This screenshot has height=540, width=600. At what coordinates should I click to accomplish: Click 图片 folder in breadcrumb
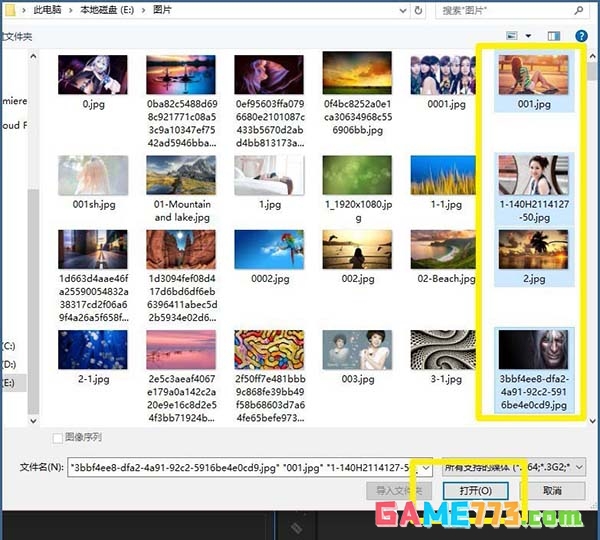click(x=162, y=10)
